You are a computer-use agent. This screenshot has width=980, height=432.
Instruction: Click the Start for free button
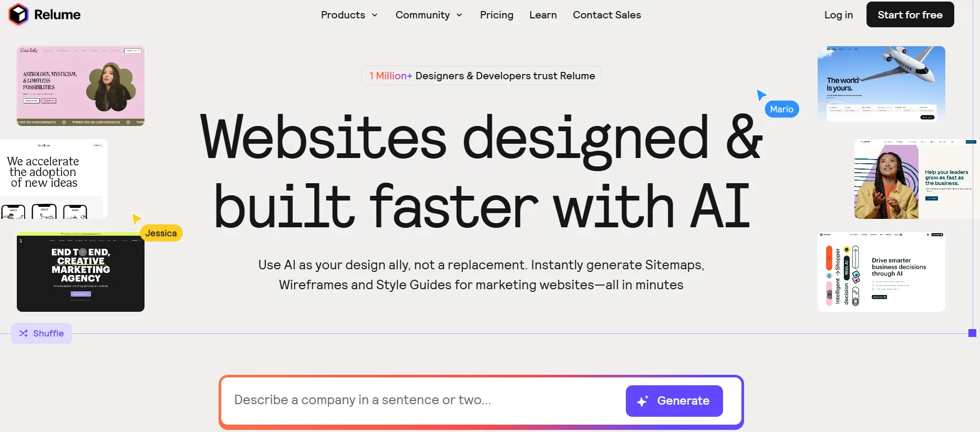click(910, 15)
